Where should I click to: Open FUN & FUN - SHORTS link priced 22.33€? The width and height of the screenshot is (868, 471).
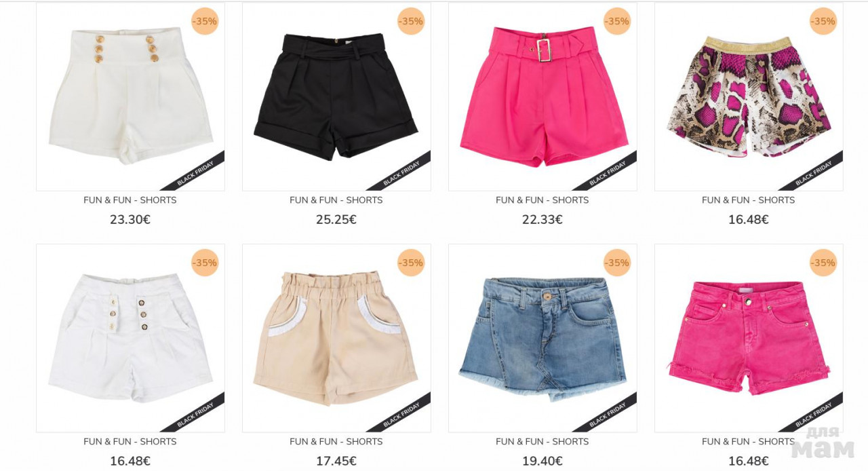[x=542, y=200]
